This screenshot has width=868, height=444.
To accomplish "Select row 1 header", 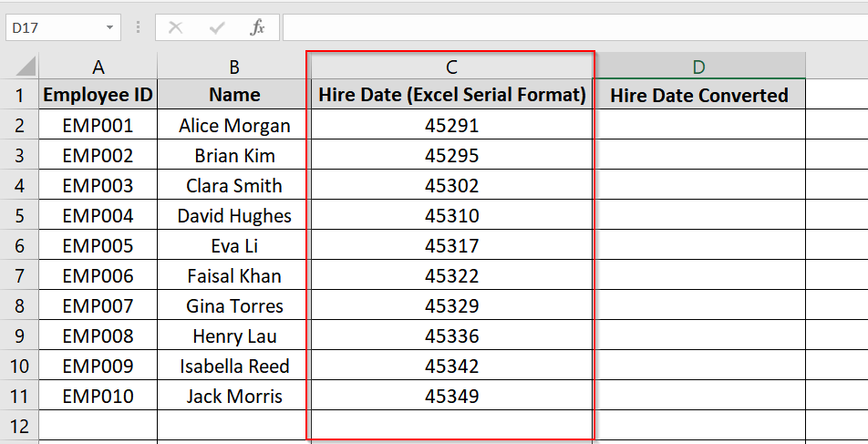I will point(19,94).
